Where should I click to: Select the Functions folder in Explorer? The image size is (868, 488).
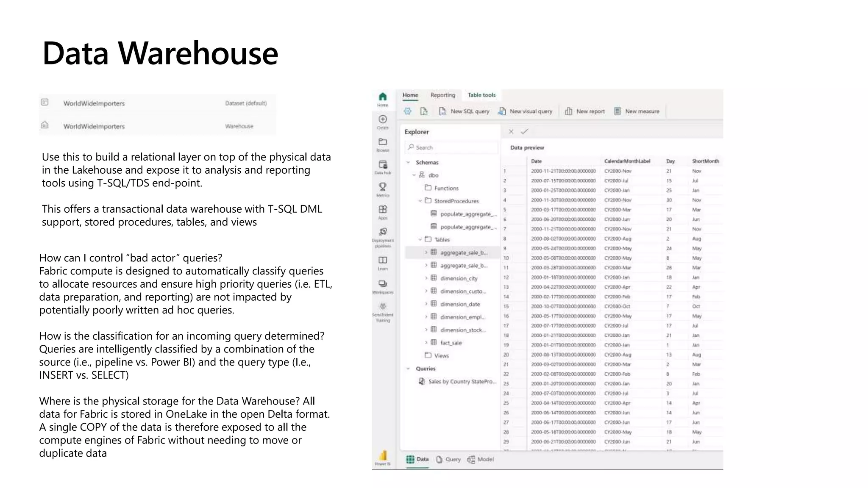pyautogui.click(x=442, y=188)
